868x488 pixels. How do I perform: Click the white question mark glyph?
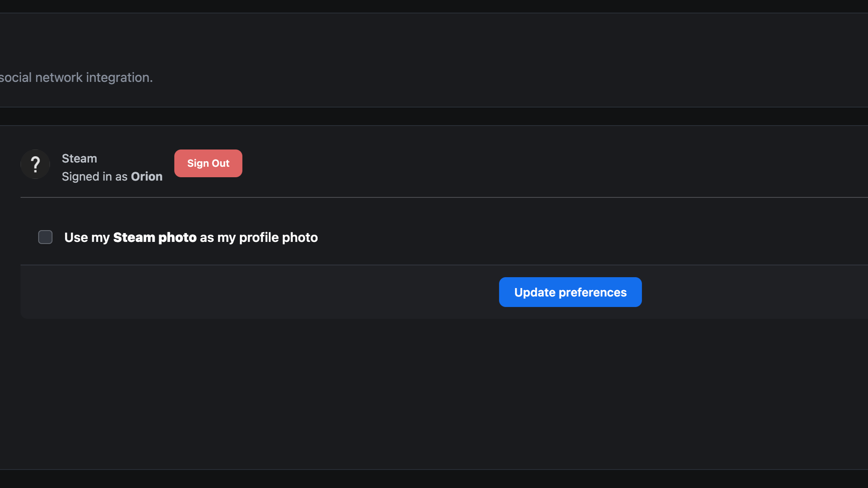click(36, 164)
